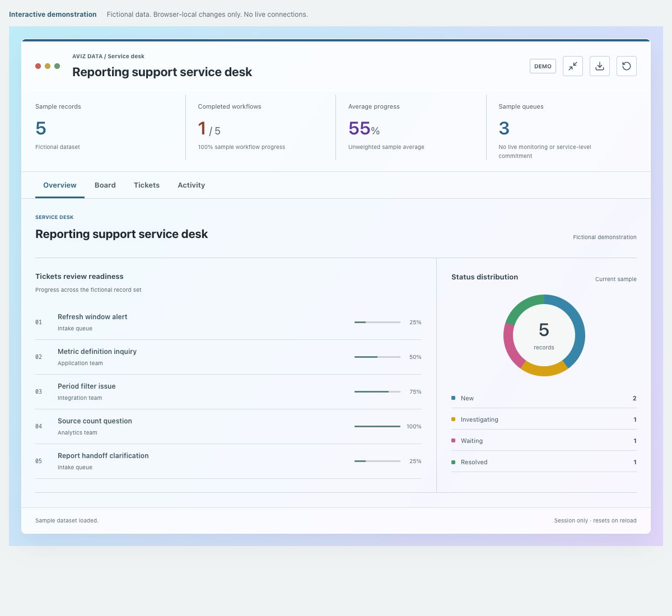Open the Board tab
This screenshot has width=672, height=616.
tap(105, 185)
